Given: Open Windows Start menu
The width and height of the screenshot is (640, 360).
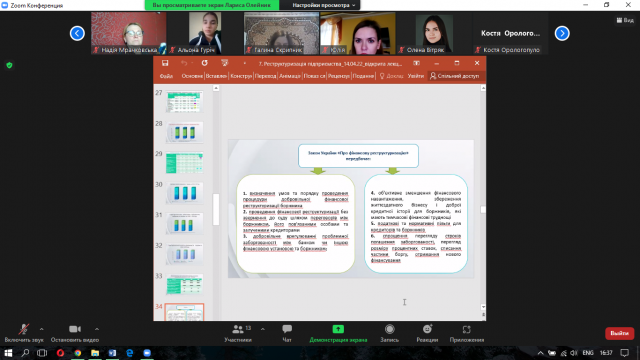Looking at the screenshot, I should coord(8,353).
